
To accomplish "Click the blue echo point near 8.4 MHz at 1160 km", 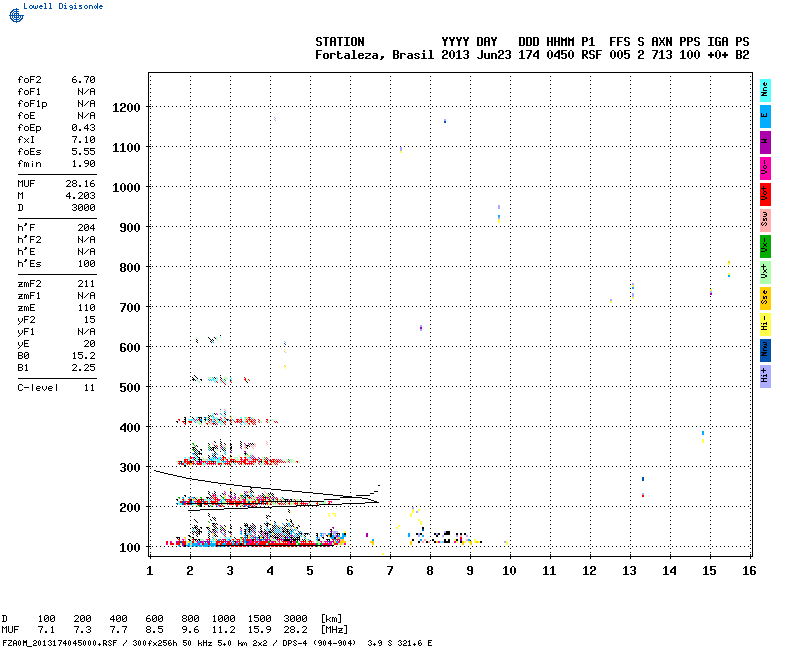I will click(445, 121).
